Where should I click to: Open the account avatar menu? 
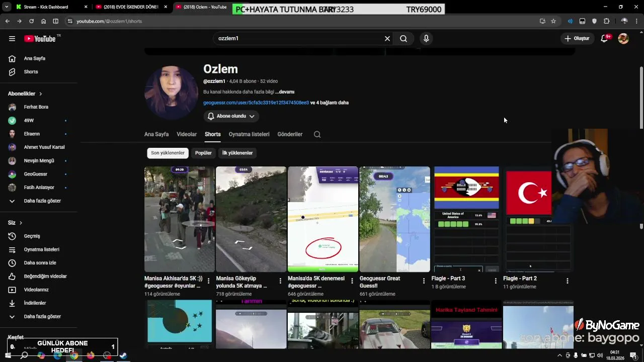(623, 39)
